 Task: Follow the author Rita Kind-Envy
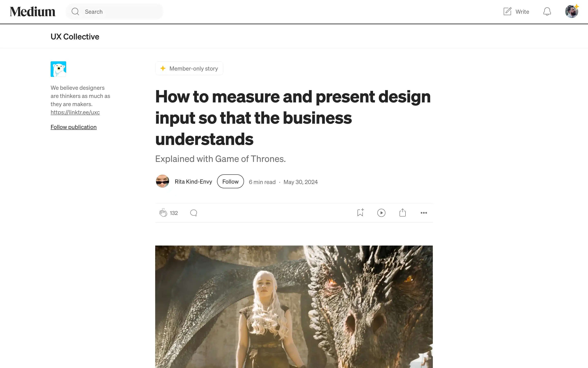click(230, 181)
